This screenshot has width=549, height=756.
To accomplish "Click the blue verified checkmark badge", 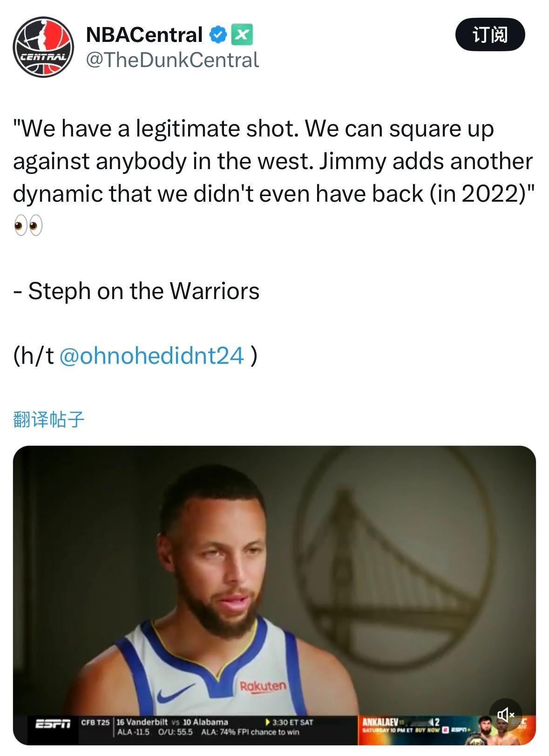I will click(x=217, y=35).
